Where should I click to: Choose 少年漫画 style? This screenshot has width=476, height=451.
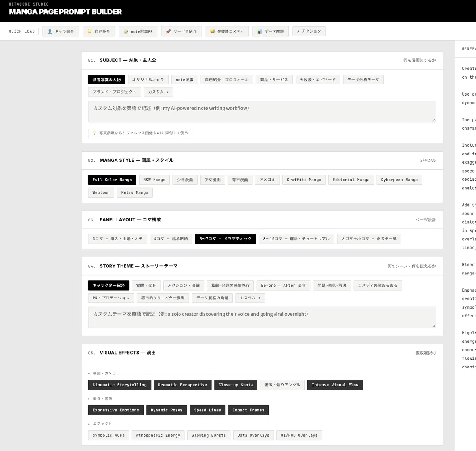[185, 180]
